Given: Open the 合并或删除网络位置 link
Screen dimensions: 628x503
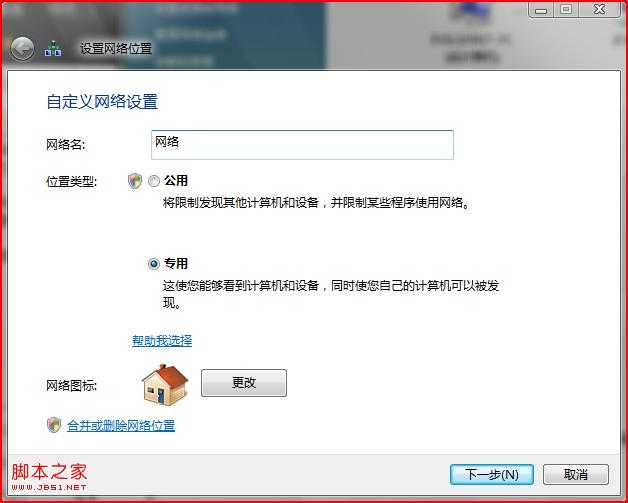Looking at the screenshot, I should 121,425.
